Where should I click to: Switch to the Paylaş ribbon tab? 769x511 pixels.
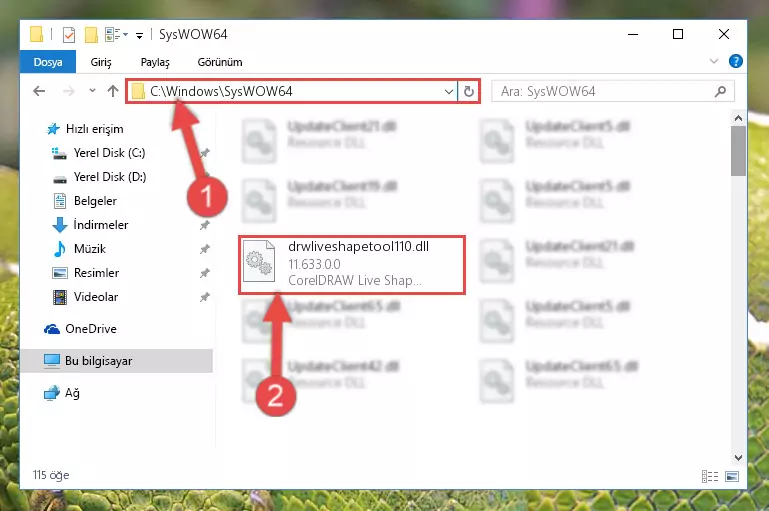tap(155, 62)
